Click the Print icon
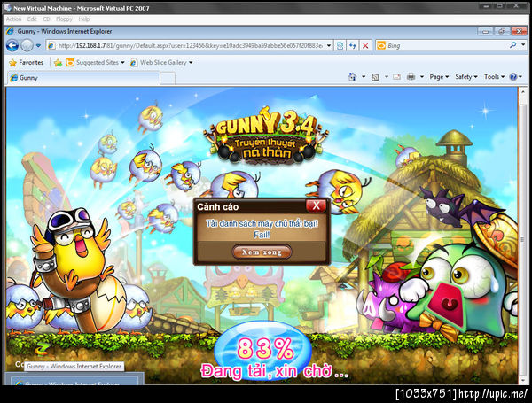532x403 pixels. (x=411, y=77)
